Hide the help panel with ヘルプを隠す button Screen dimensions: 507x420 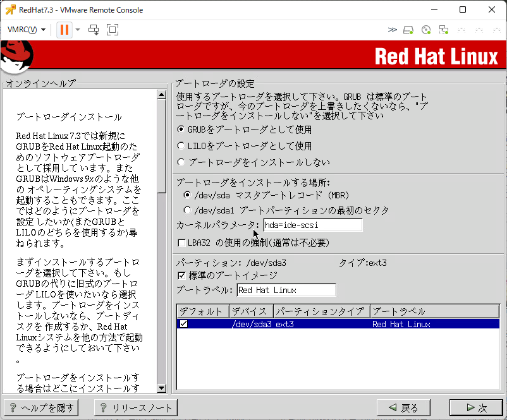coord(41,408)
